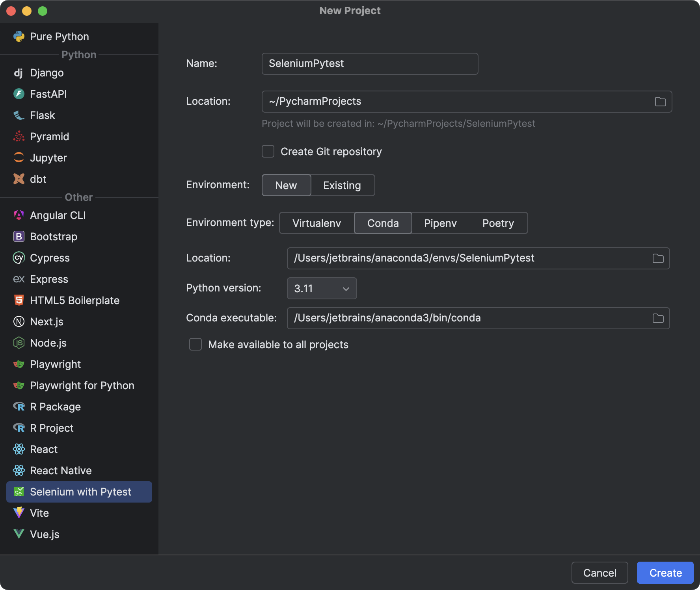This screenshot has width=700, height=590.
Task: Select the Django project type icon
Action: 19,72
